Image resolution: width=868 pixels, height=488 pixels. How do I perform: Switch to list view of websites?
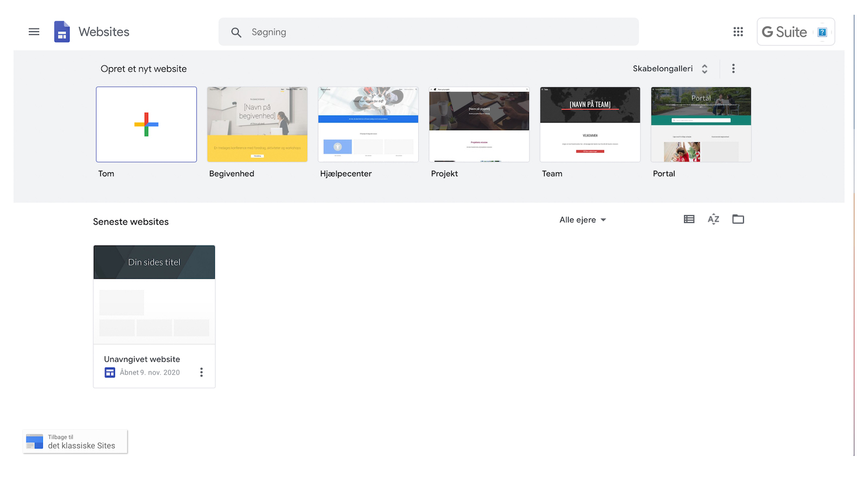(x=688, y=219)
